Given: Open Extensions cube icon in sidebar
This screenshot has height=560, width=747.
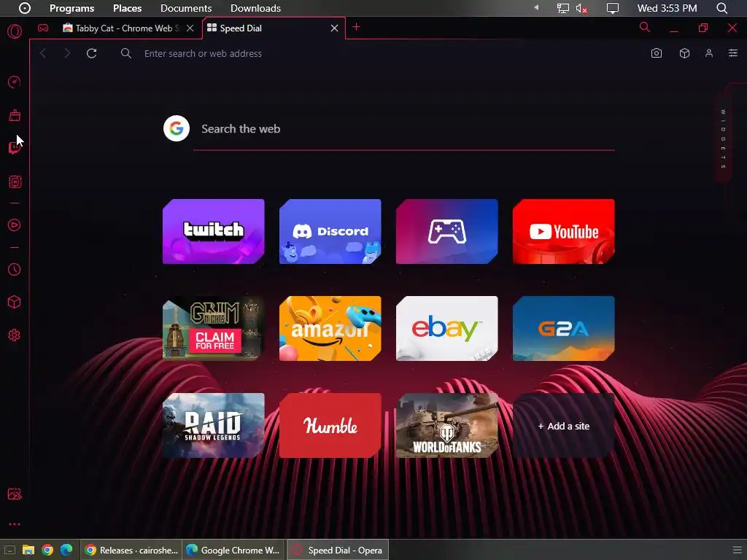Looking at the screenshot, I should tap(15, 302).
